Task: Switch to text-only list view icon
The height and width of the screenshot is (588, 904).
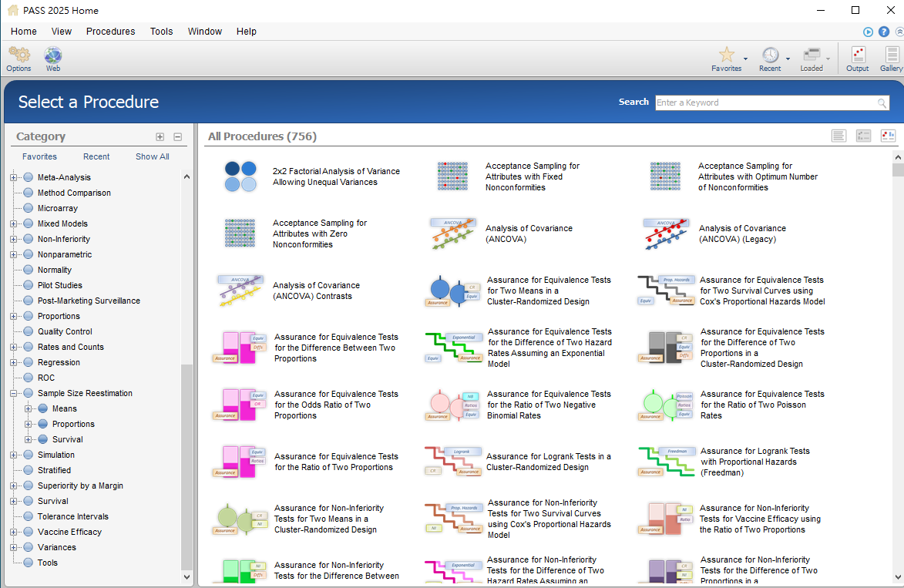Action: (x=838, y=136)
